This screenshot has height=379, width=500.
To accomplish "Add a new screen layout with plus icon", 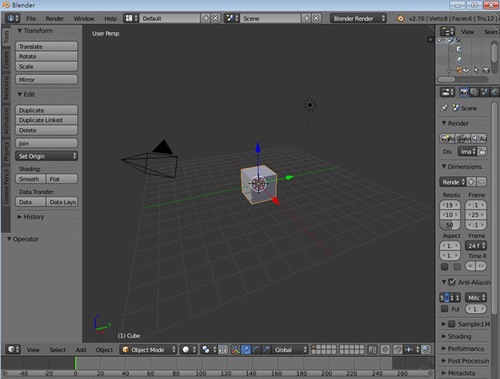I will (x=206, y=18).
